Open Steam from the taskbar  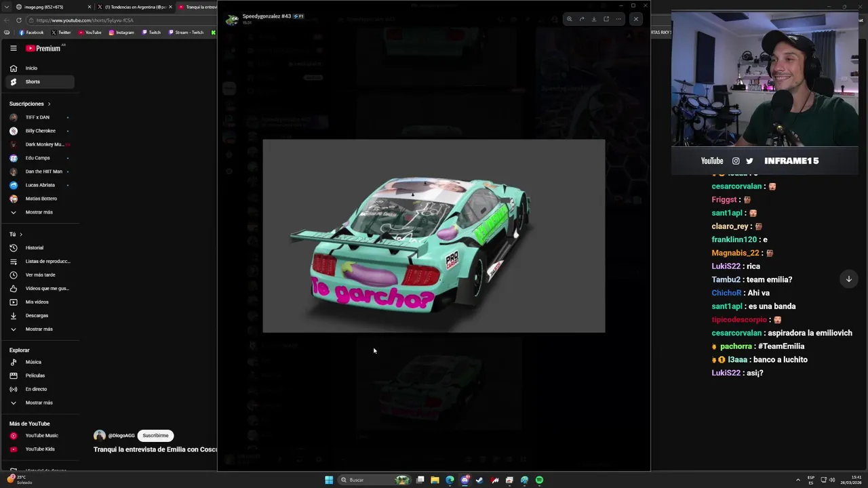point(479,480)
